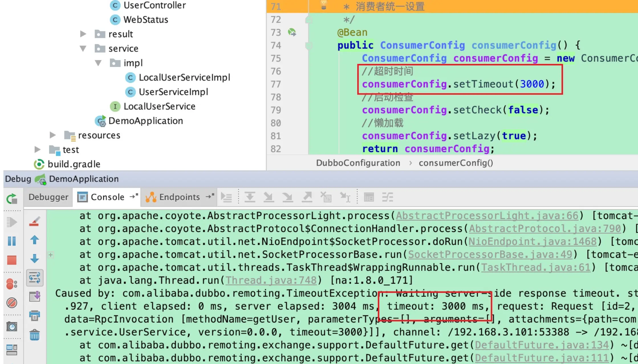This screenshot has width=638, height=364.
Task: Click the Scroll to End icon
Action: pos(35,296)
